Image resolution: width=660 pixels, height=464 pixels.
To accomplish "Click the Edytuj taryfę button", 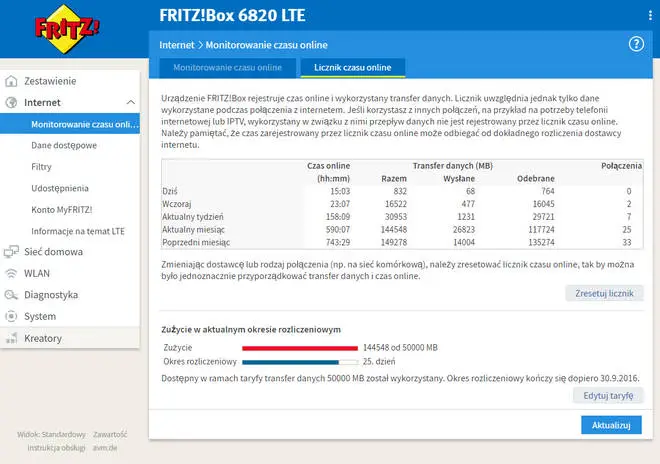I will [608, 396].
